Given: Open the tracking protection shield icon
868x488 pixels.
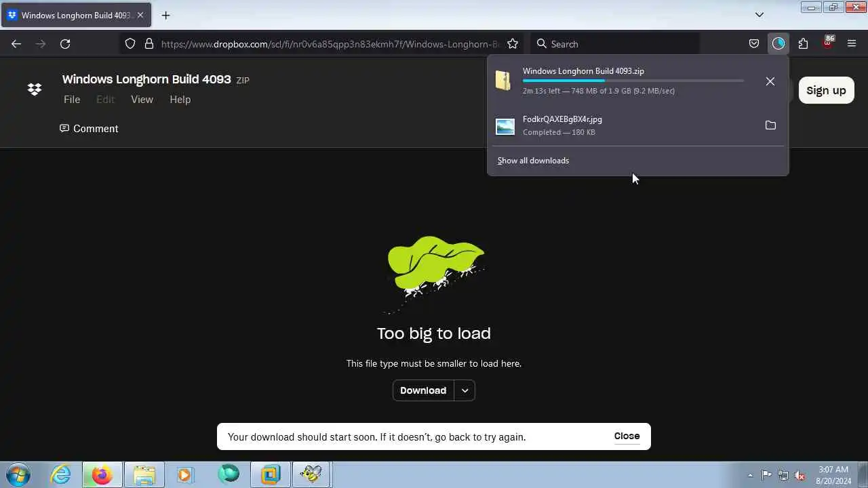Looking at the screenshot, I should pos(130,43).
